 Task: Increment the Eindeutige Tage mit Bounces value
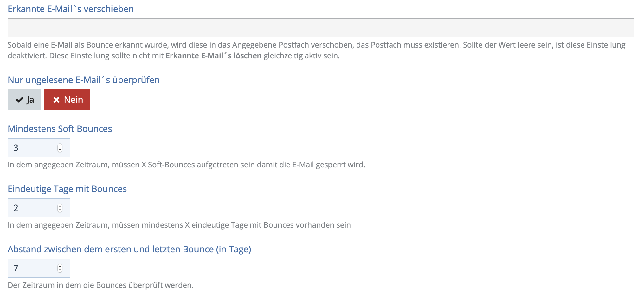[60, 206]
